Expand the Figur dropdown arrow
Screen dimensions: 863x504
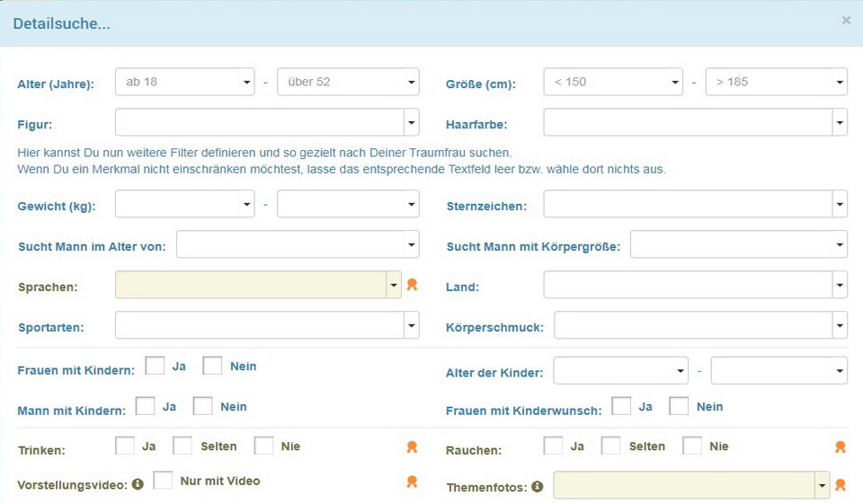click(x=412, y=122)
